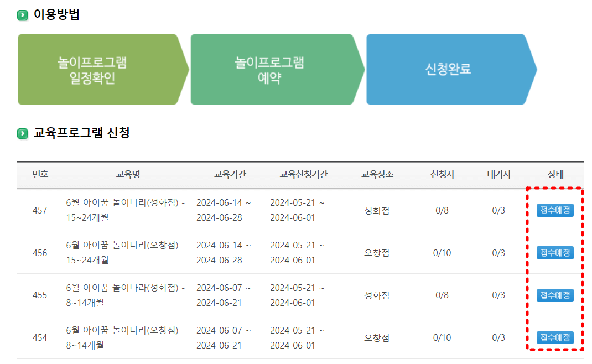Click the 접수예정 status badge on row 454
Image resolution: width=592 pixels, height=364 pixels.
[x=555, y=337]
